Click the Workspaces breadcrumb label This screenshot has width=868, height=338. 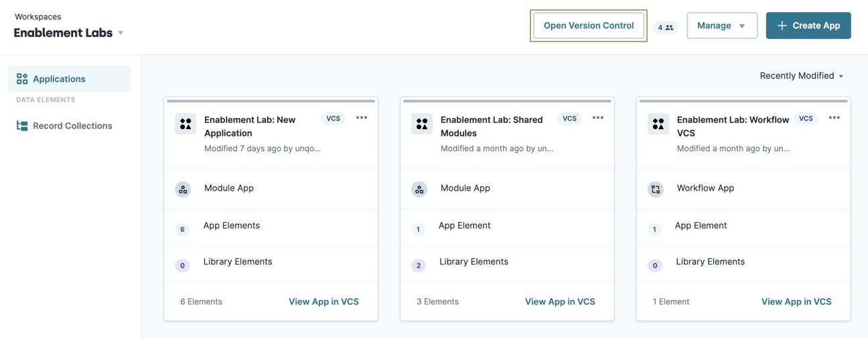(x=38, y=17)
